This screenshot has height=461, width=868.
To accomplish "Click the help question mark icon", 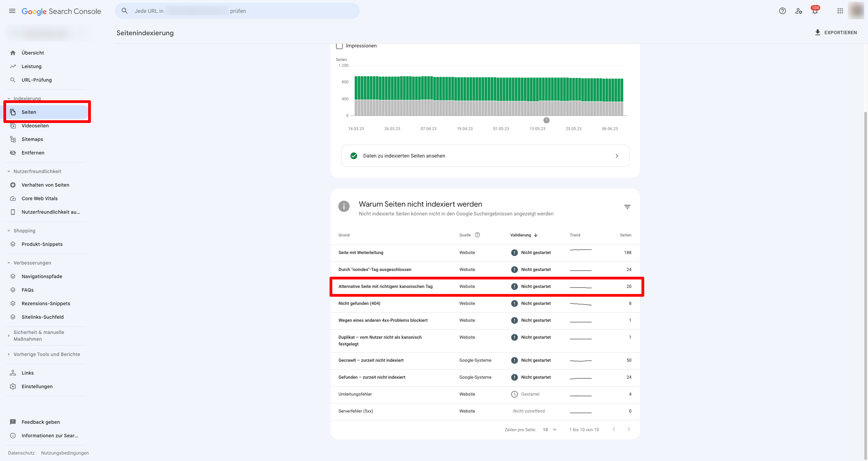I will [x=782, y=11].
